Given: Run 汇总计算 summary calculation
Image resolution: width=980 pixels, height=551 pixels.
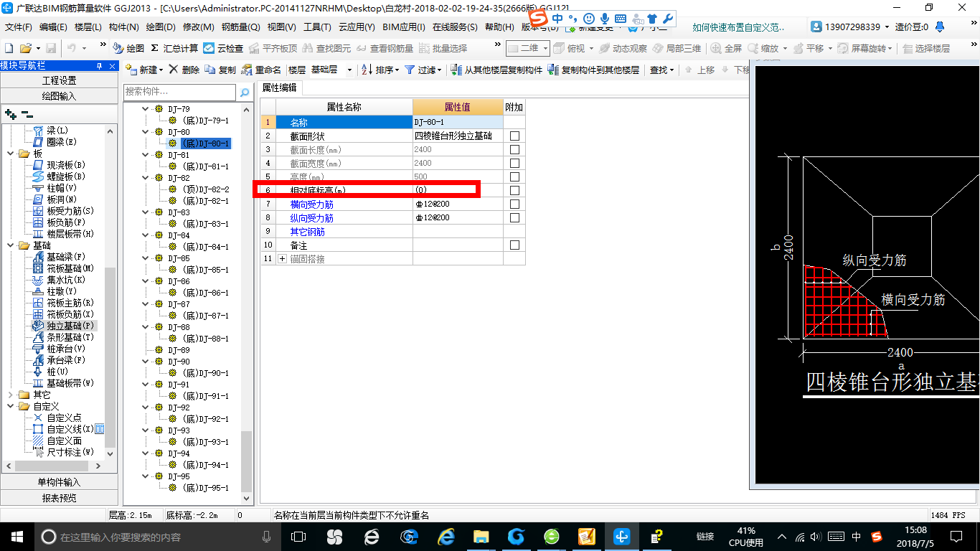Looking at the screenshot, I should pyautogui.click(x=174, y=48).
